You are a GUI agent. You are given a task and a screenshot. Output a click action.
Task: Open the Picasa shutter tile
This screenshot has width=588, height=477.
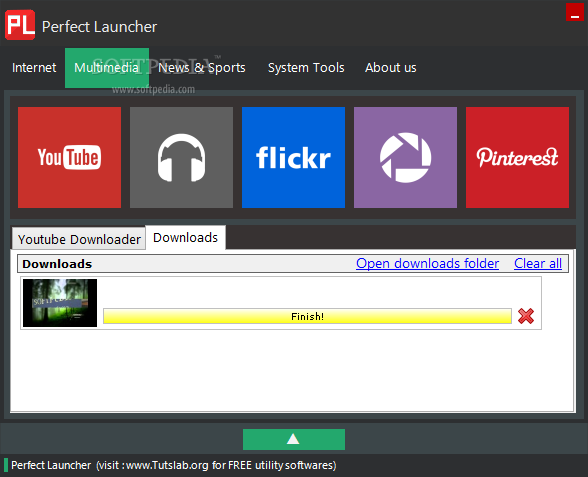[x=405, y=158]
